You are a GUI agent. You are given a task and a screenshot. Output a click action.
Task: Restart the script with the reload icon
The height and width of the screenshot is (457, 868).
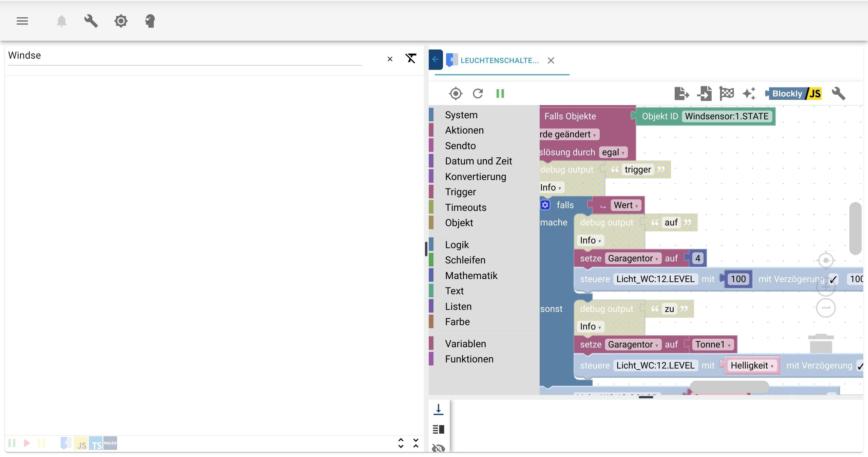[x=478, y=94]
